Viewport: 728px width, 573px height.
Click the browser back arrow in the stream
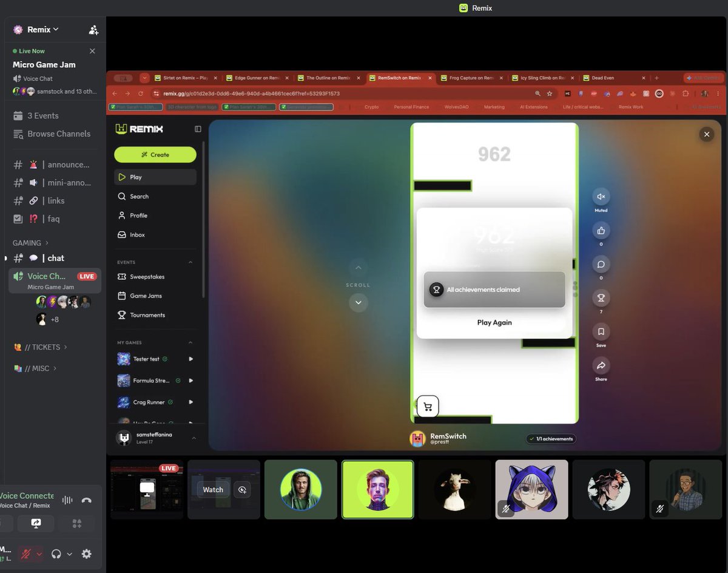[113, 93]
